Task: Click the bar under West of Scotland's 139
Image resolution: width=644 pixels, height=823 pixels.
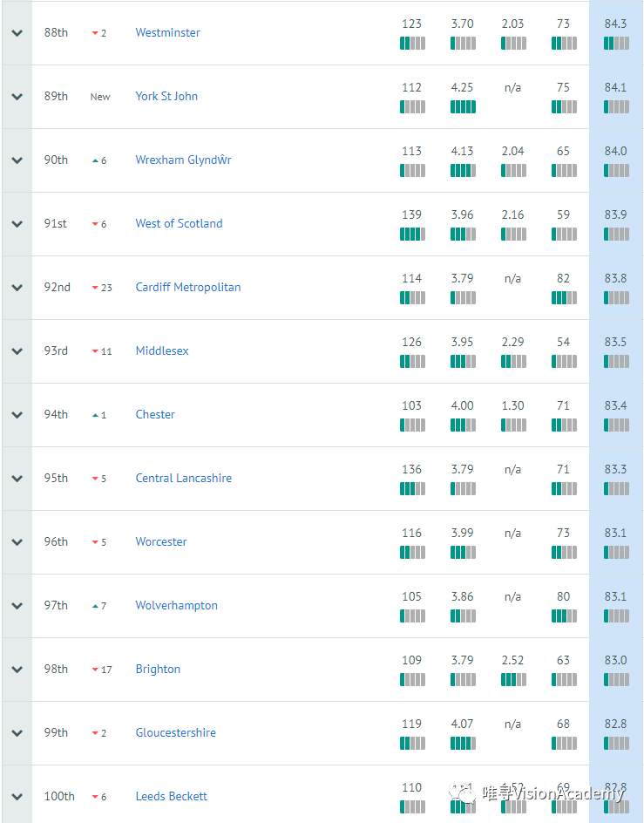Action: (x=412, y=234)
